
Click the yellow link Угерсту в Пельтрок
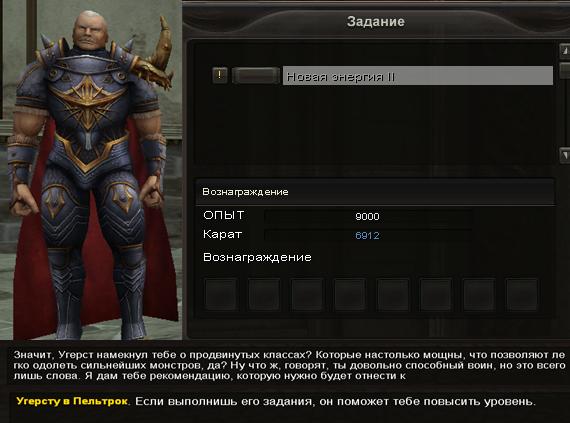pyautogui.click(x=72, y=401)
